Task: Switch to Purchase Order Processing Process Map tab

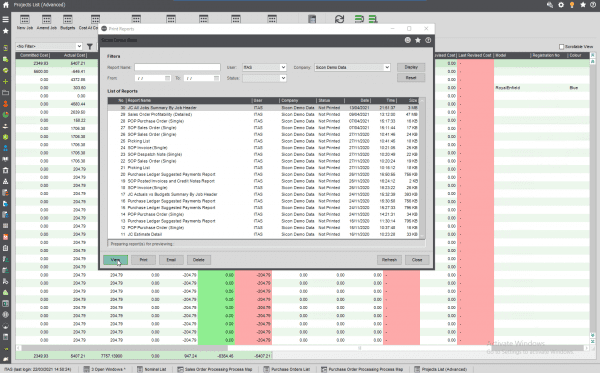Action: pos(362,369)
